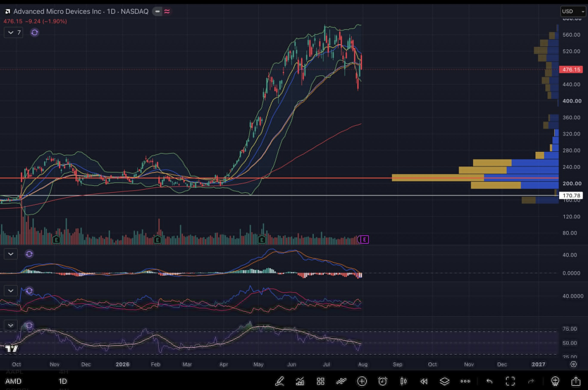
Task: Click the 50.00 RSI axis label
Action: pyautogui.click(x=569, y=343)
